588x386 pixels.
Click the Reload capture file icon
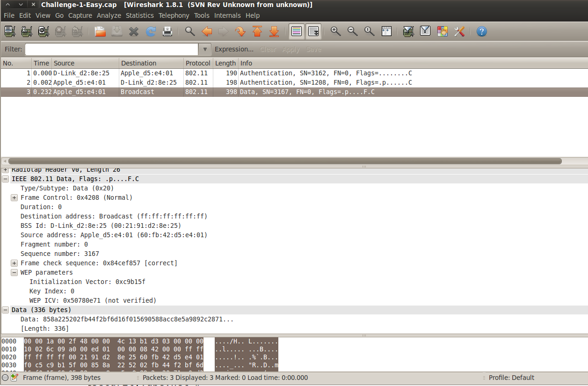pos(151,31)
